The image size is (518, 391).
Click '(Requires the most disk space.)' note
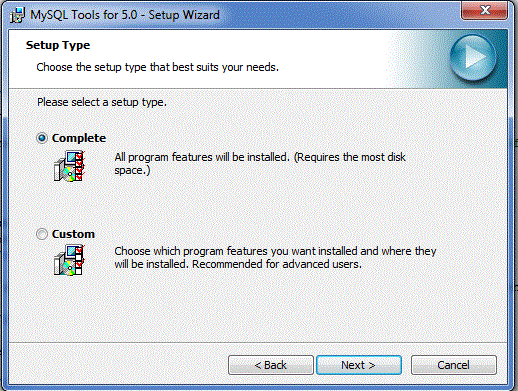tap(260, 164)
